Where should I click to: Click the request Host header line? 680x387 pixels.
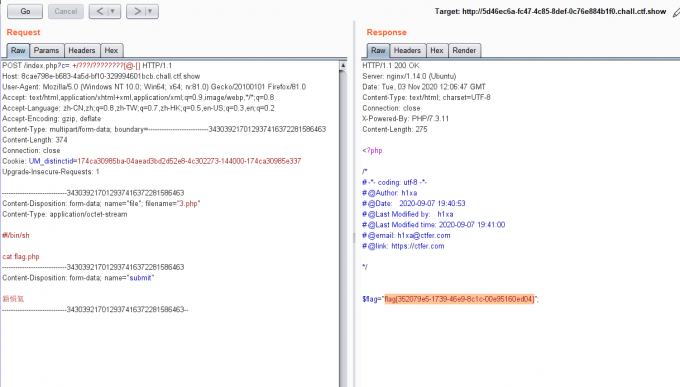[x=101, y=76]
